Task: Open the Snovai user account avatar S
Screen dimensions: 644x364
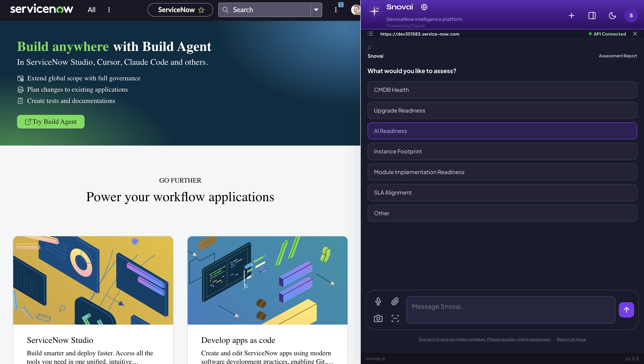Action: pos(631,16)
